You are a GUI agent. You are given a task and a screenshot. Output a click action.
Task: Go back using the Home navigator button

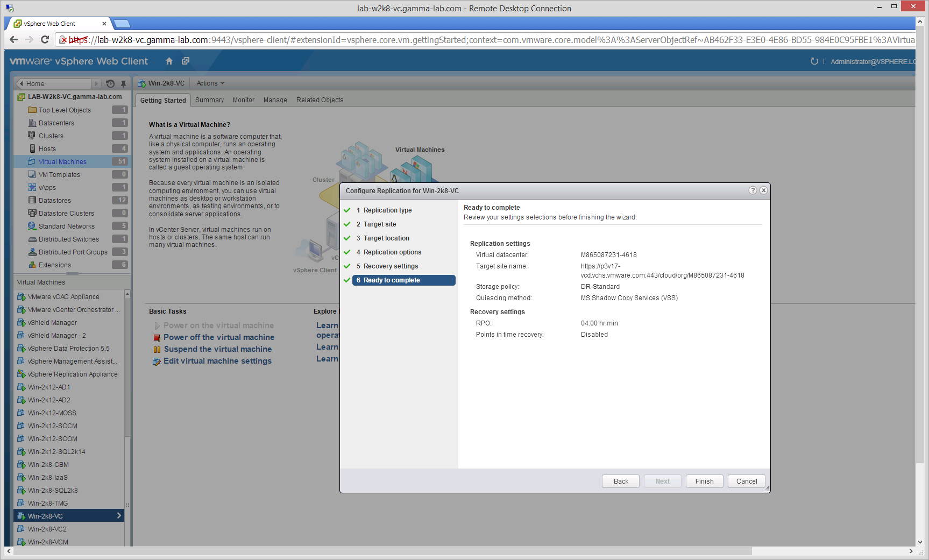(53, 83)
